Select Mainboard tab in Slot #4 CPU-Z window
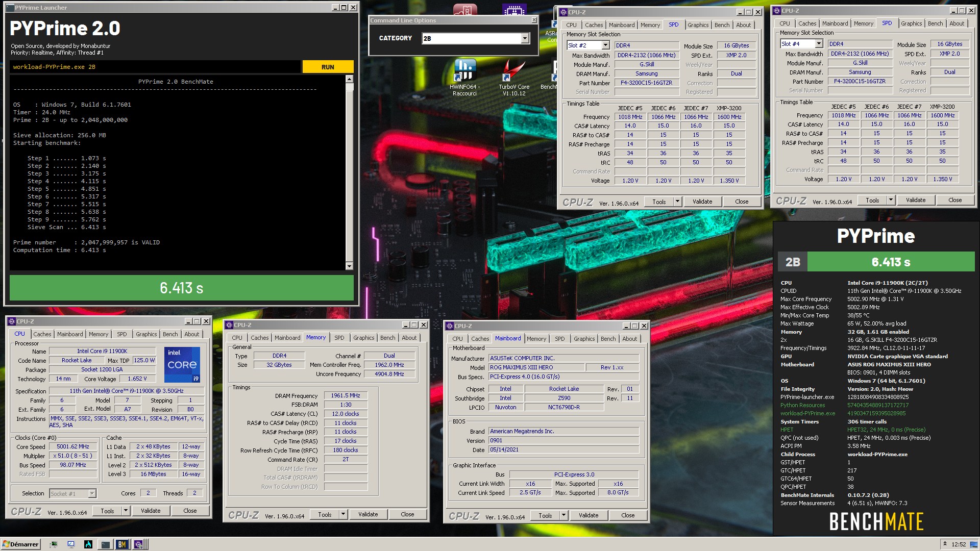The width and height of the screenshot is (980, 551). pos(835,23)
